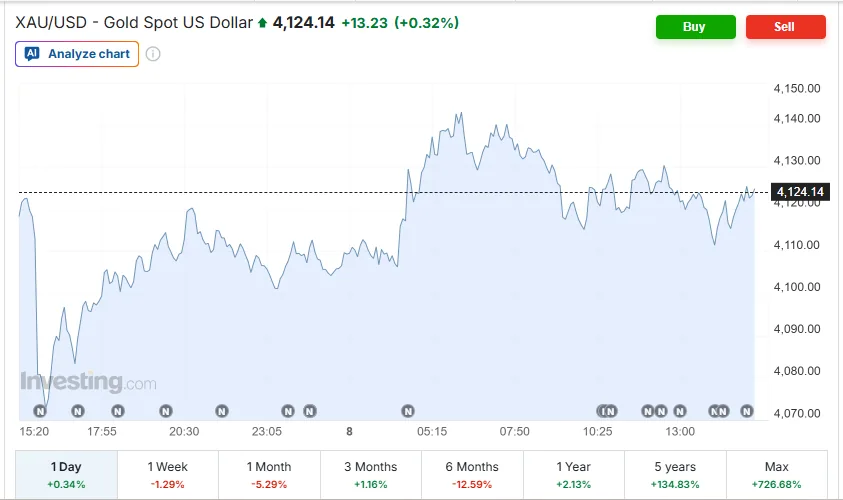Open the AI Analyze chart tool
Viewport: 843px width, 500px height.
pos(77,54)
